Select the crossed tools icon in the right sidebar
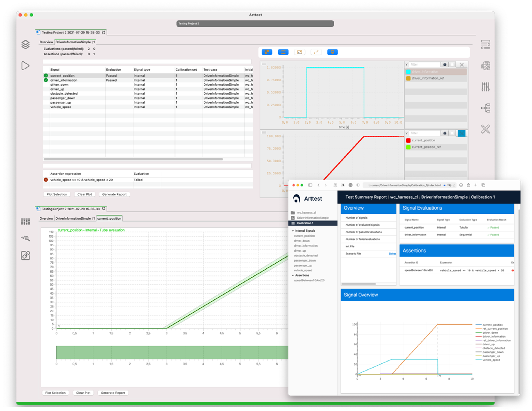The height and width of the screenshot is (411, 532). (x=485, y=129)
